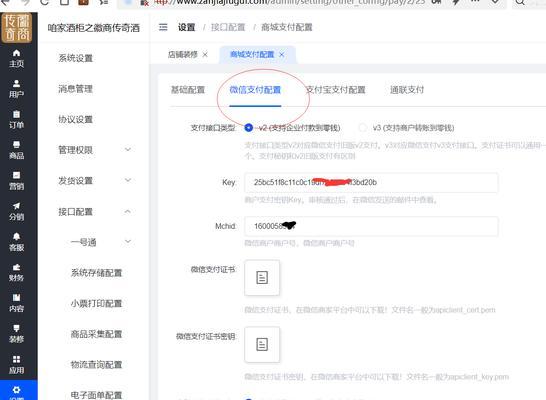546x400 pixels.
Task: Click the 商城支付配置 breadcrumb
Action: coord(287,27)
